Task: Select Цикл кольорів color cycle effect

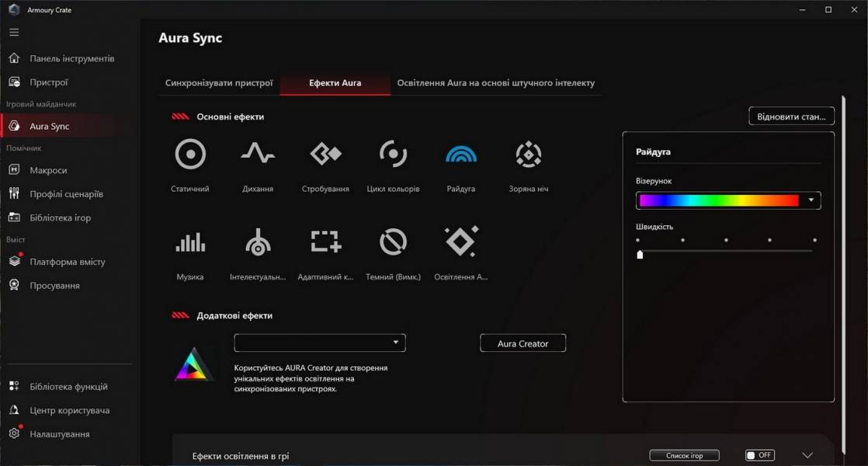Action: click(x=393, y=154)
